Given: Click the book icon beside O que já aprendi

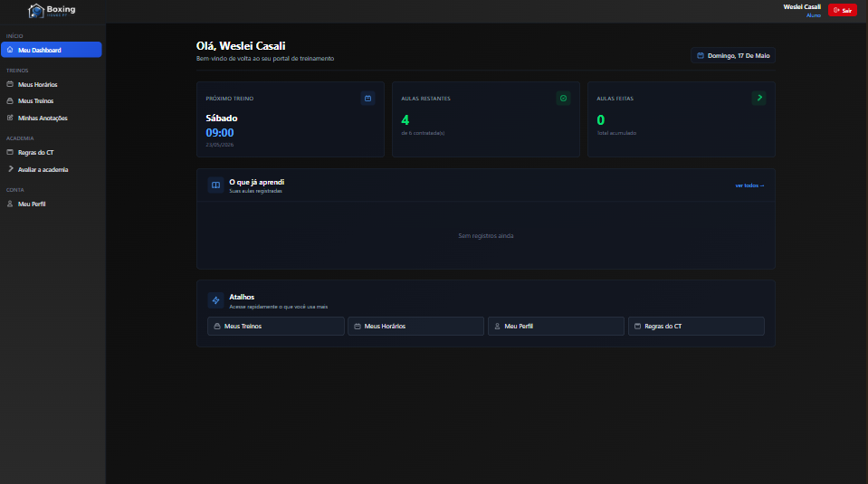Looking at the screenshot, I should (x=215, y=185).
